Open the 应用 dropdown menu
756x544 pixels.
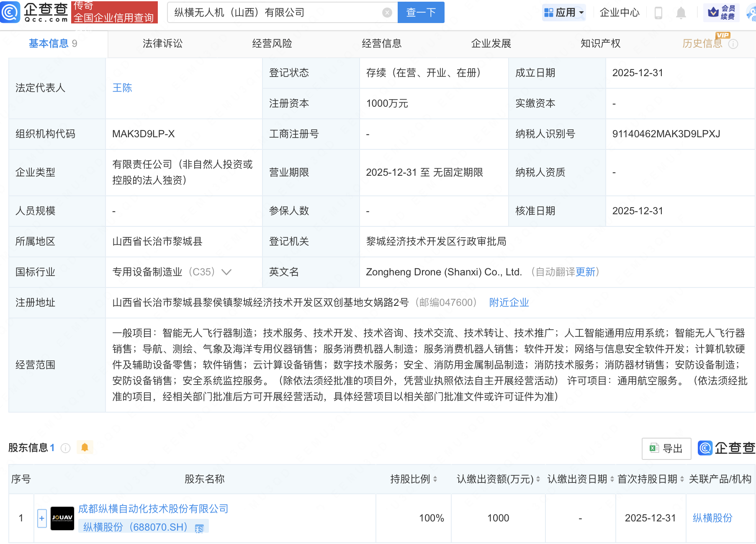[563, 13]
